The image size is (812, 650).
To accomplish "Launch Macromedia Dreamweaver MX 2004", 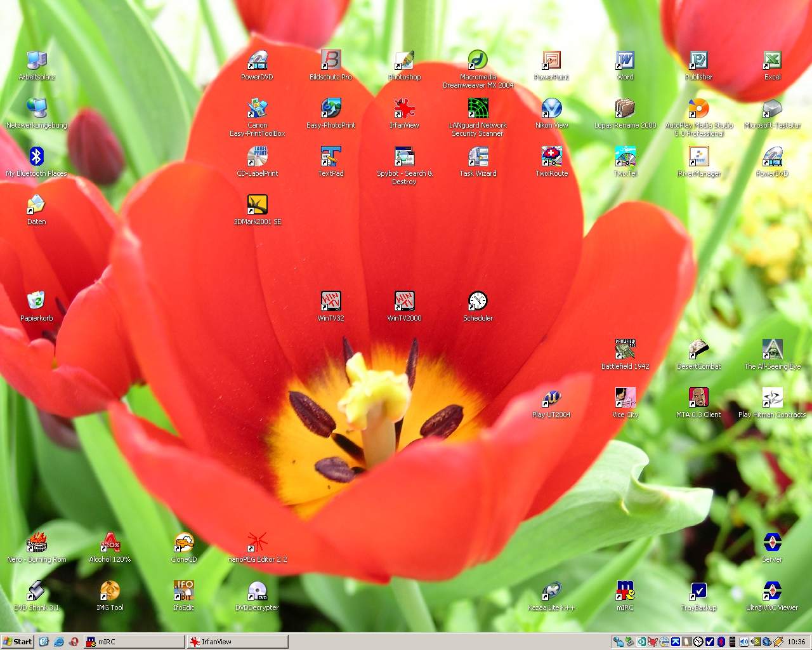I will pos(478,61).
